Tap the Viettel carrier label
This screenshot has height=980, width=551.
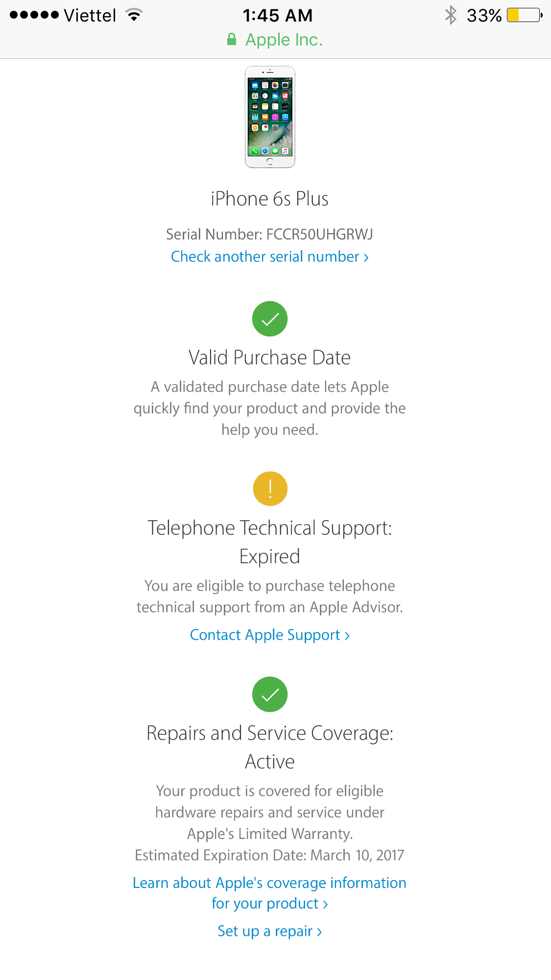coord(90,15)
